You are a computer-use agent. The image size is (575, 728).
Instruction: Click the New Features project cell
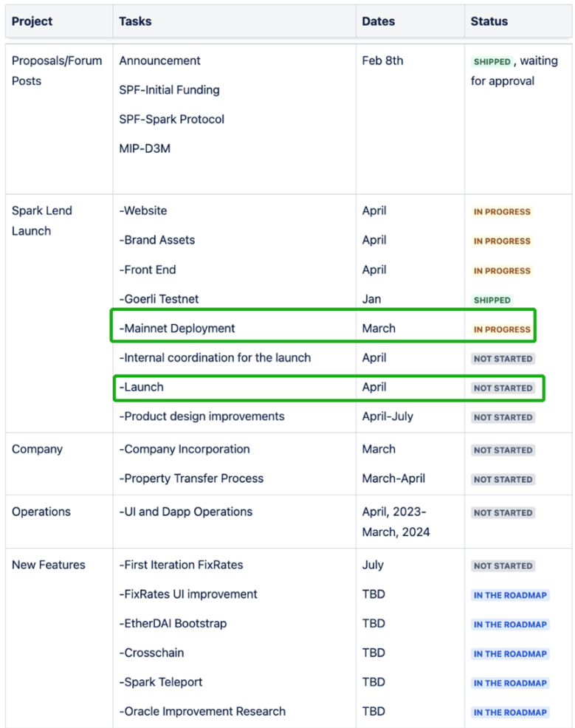coord(48,565)
